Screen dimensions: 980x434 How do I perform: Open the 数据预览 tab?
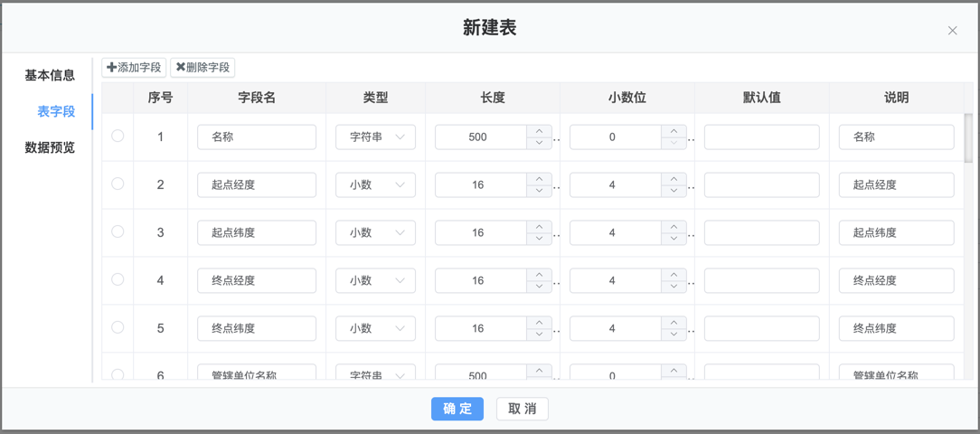tap(50, 148)
